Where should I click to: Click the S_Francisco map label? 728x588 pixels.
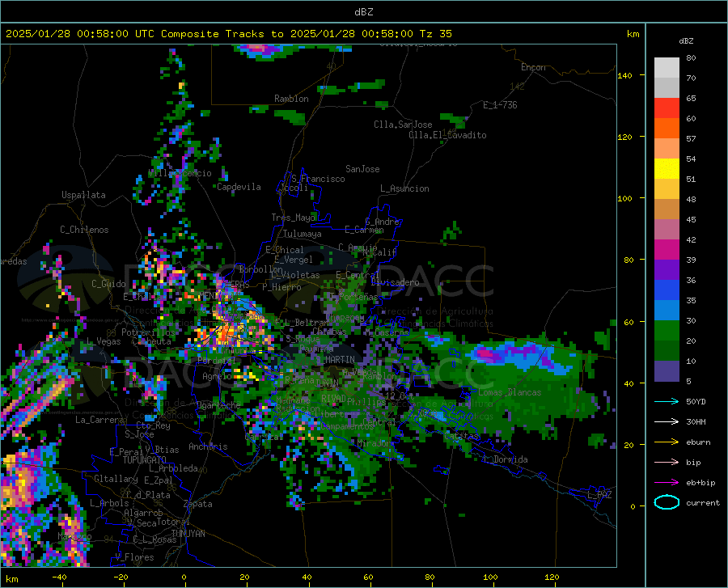click(x=318, y=179)
